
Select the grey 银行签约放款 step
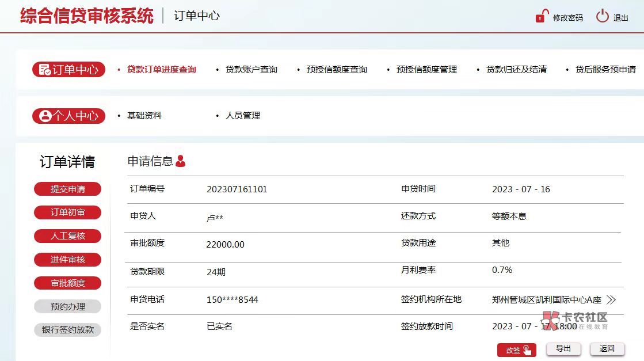68,330
